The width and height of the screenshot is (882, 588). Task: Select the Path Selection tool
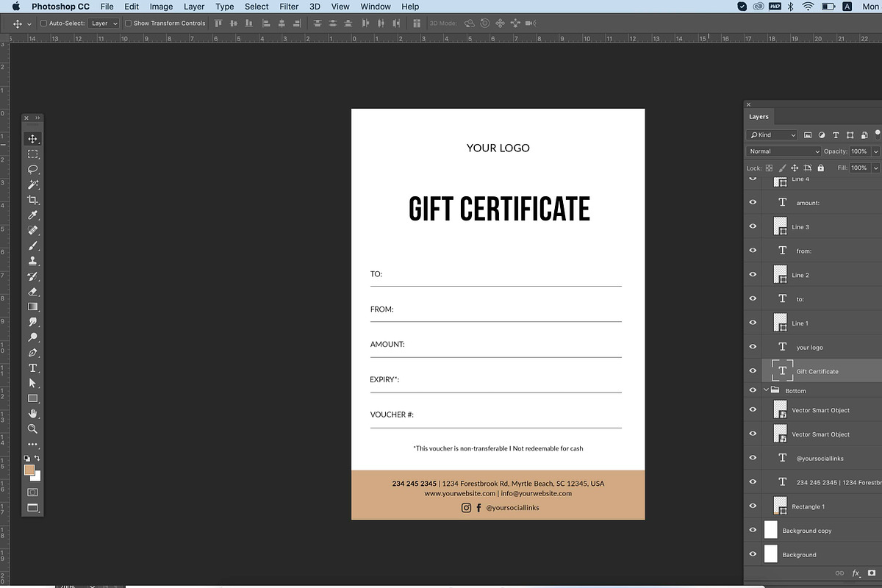(32, 383)
